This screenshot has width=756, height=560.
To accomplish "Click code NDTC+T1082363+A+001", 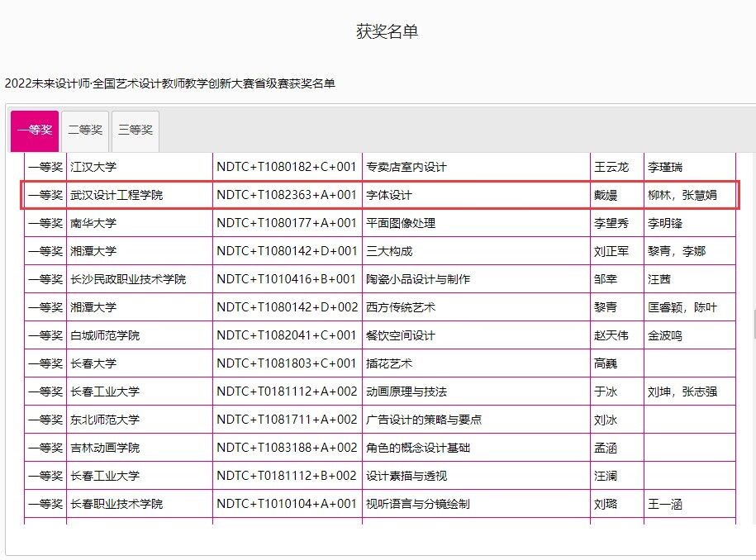I will click(x=287, y=195).
